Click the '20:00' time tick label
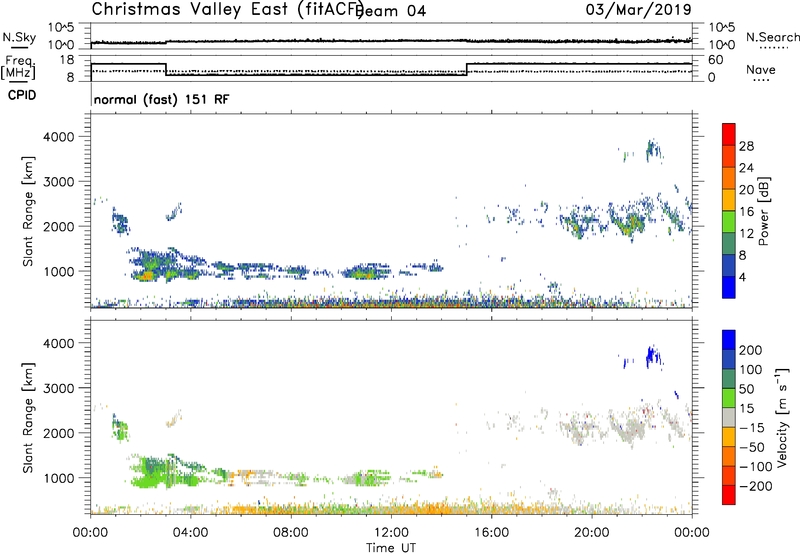 (x=591, y=533)
